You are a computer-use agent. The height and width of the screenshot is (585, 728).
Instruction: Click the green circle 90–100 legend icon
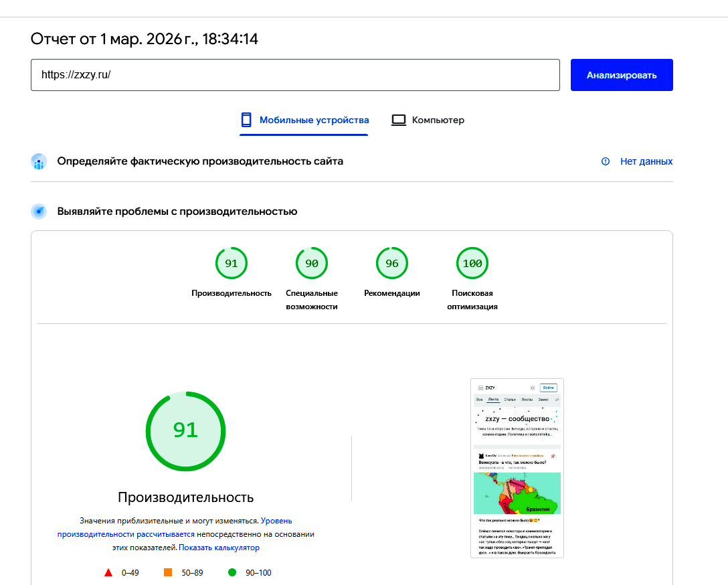point(232,572)
